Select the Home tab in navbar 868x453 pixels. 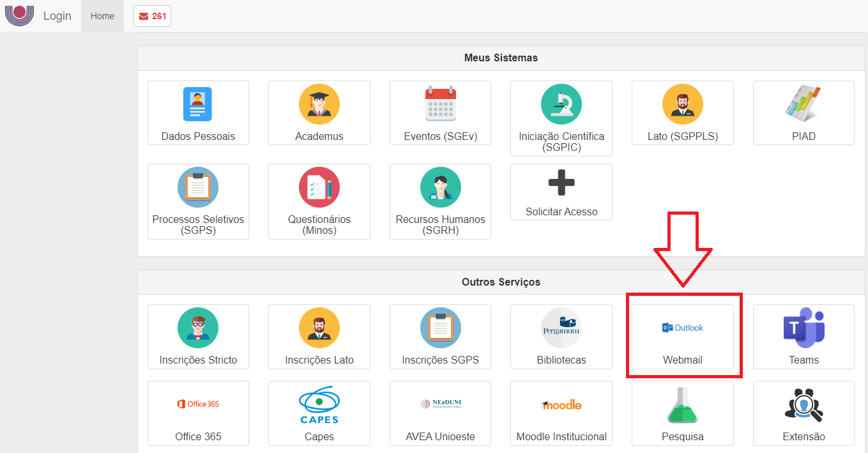[102, 16]
